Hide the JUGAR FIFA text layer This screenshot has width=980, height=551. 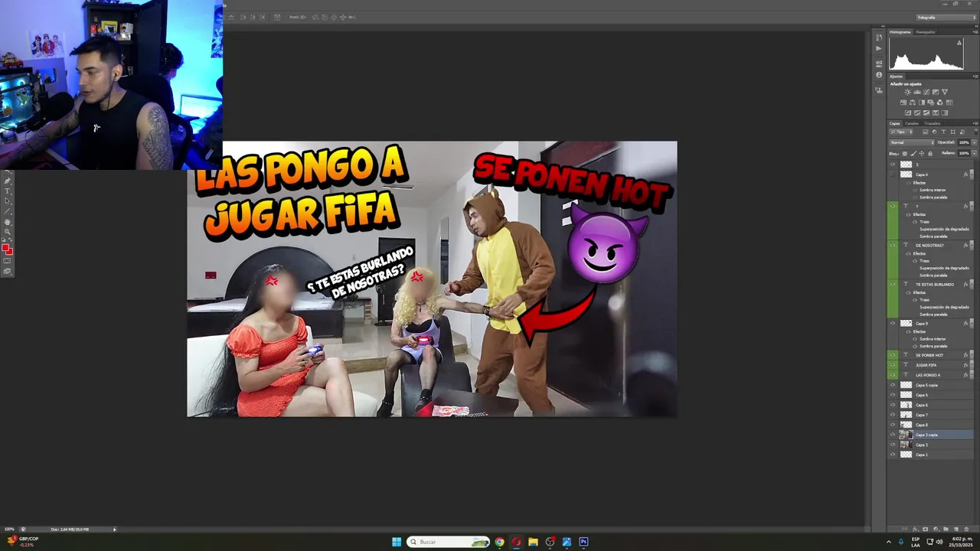[x=892, y=365]
